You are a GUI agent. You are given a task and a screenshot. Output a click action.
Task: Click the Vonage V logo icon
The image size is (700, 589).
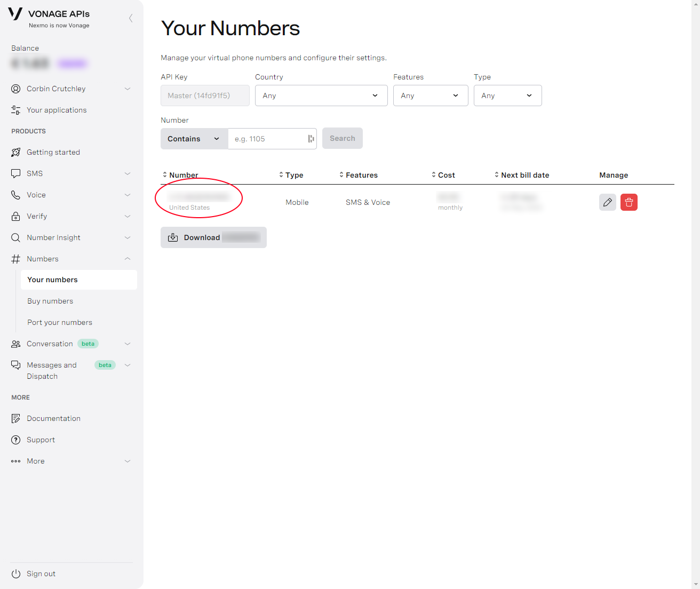(x=15, y=14)
